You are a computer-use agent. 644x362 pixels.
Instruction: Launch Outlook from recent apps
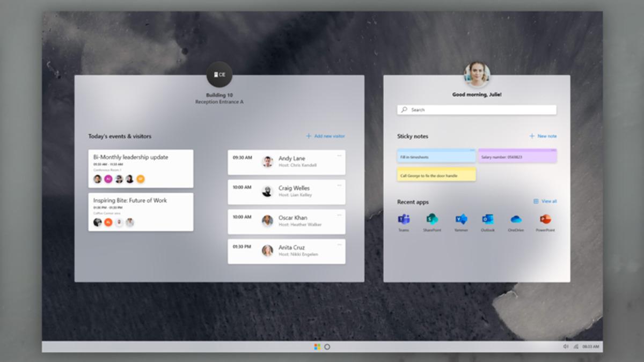(488, 219)
